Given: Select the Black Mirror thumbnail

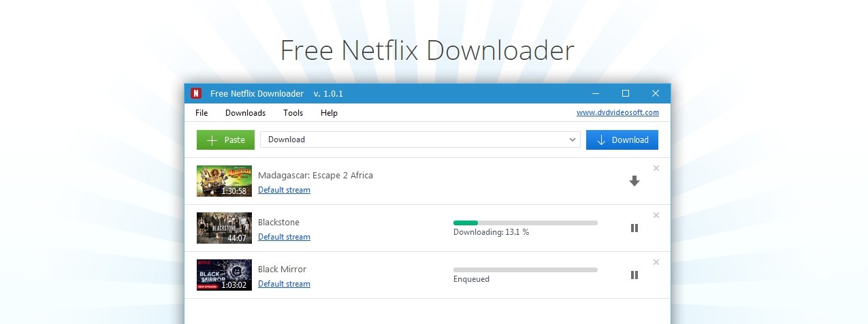Looking at the screenshot, I should pos(224,275).
